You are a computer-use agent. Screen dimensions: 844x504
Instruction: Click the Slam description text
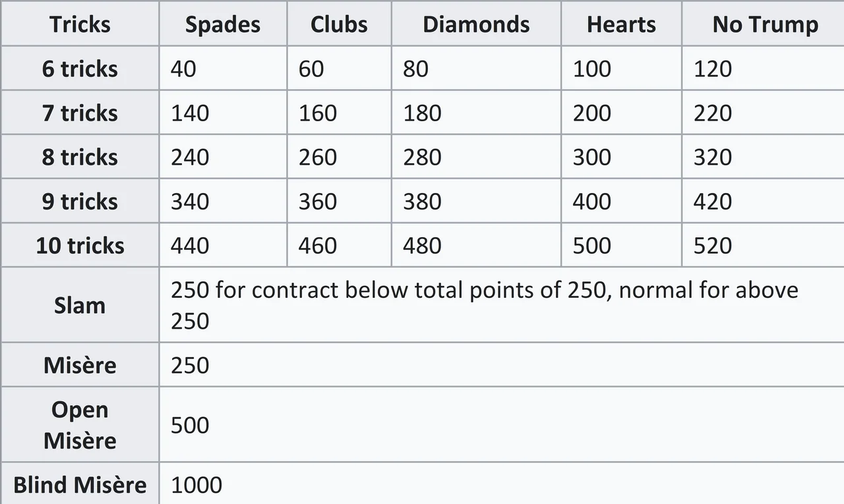485,305
